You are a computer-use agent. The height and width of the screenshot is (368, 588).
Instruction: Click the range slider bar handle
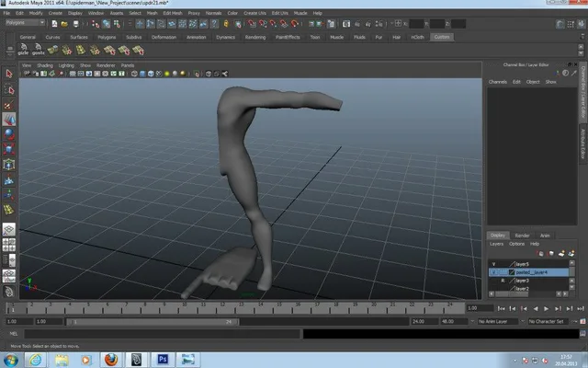pyautogui.click(x=153, y=322)
